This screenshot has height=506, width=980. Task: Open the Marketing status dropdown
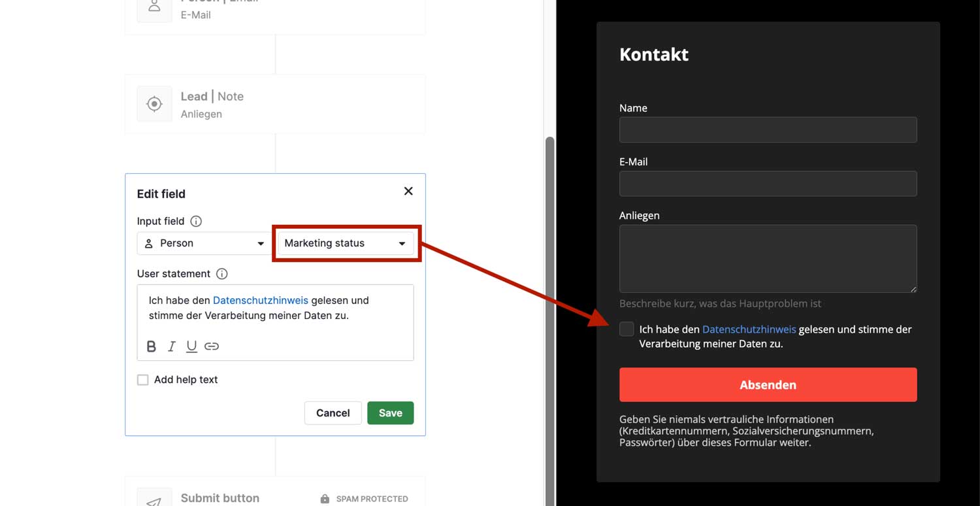coord(346,243)
